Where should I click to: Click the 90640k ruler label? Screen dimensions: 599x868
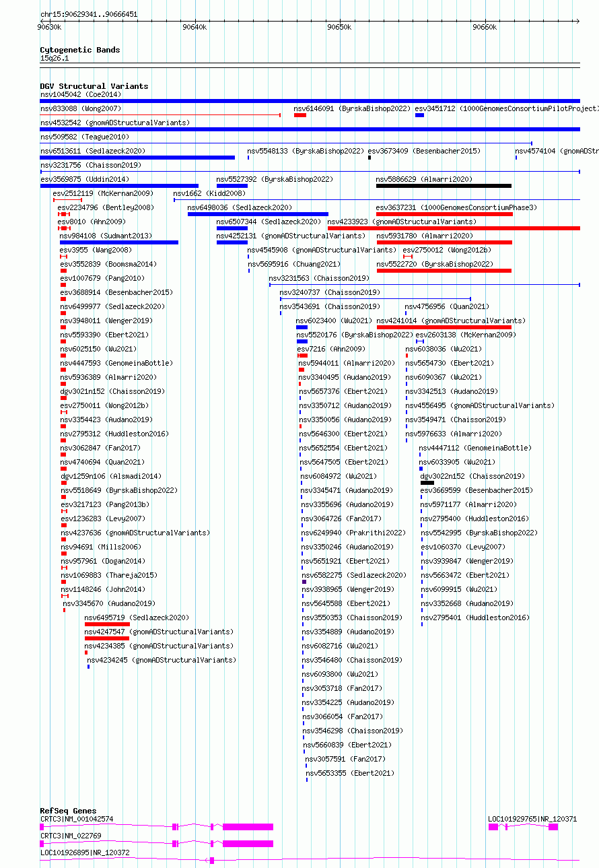point(195,27)
